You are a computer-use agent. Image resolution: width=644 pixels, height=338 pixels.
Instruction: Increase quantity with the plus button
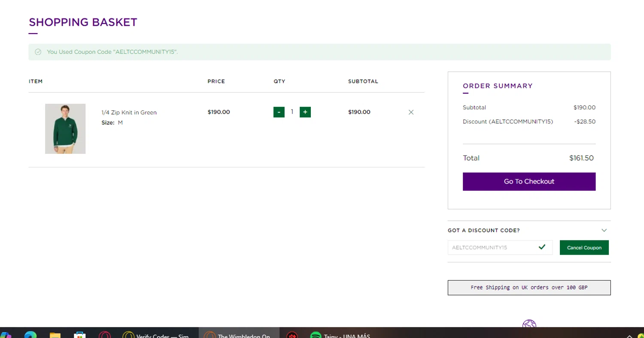tap(305, 112)
